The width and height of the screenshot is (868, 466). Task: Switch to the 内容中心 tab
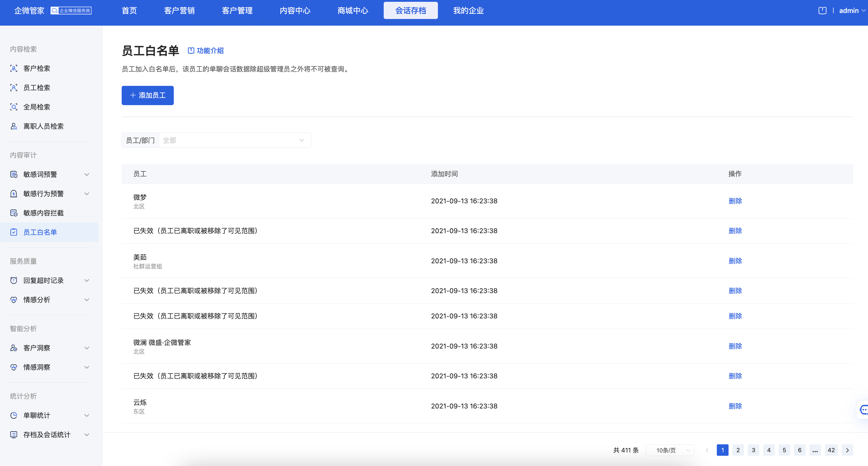click(x=295, y=11)
